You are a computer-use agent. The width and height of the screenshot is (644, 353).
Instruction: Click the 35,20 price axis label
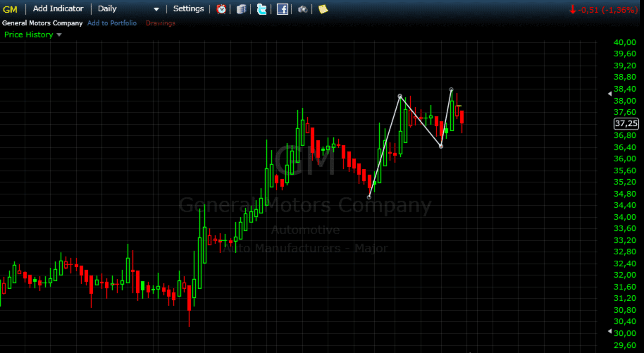(625, 182)
